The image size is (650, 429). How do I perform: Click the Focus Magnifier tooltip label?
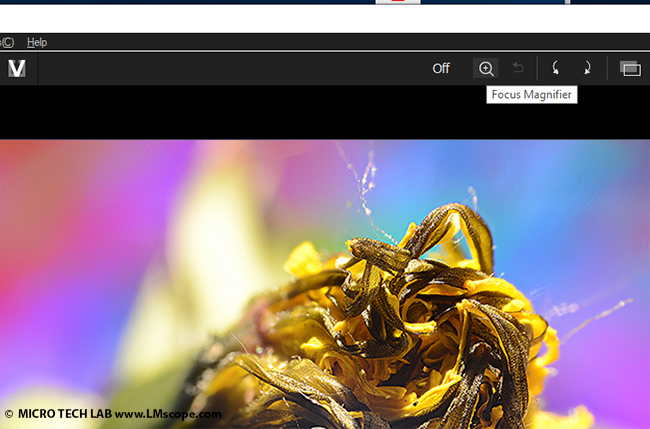(531, 95)
